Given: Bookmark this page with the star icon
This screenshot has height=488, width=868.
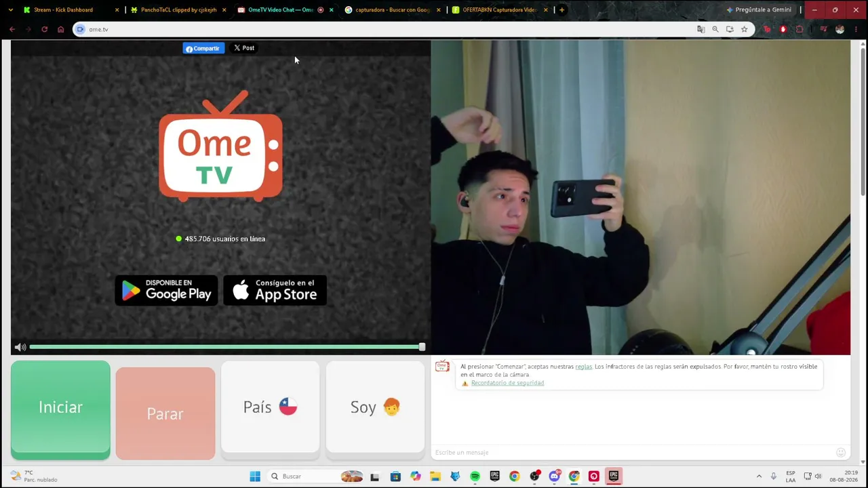Looking at the screenshot, I should 744,29.
